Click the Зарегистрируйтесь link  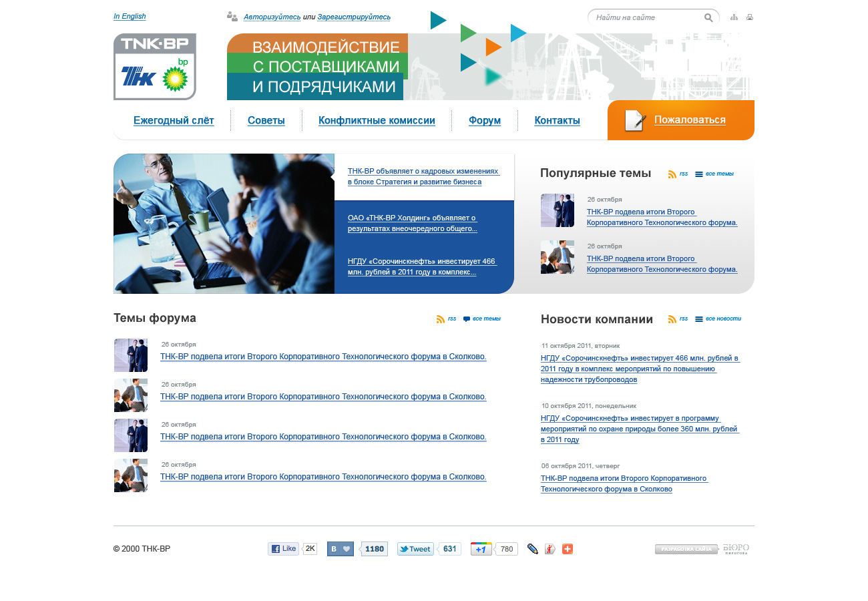354,17
